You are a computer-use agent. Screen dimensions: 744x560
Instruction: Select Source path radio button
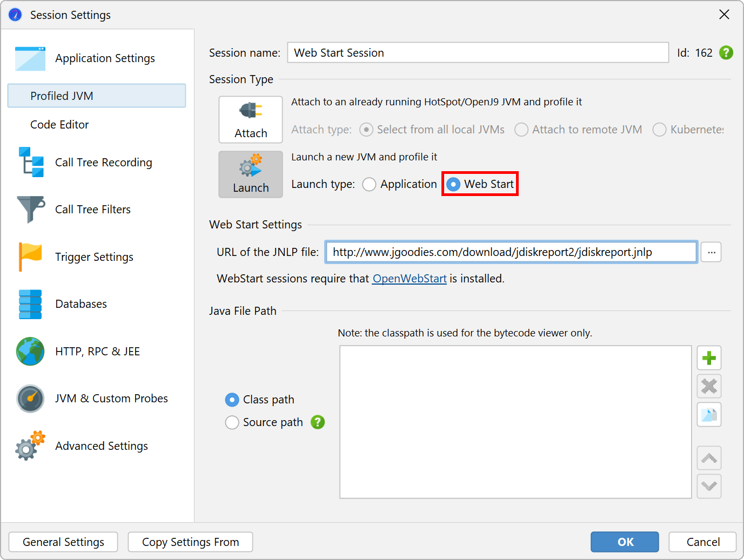pyautogui.click(x=232, y=422)
